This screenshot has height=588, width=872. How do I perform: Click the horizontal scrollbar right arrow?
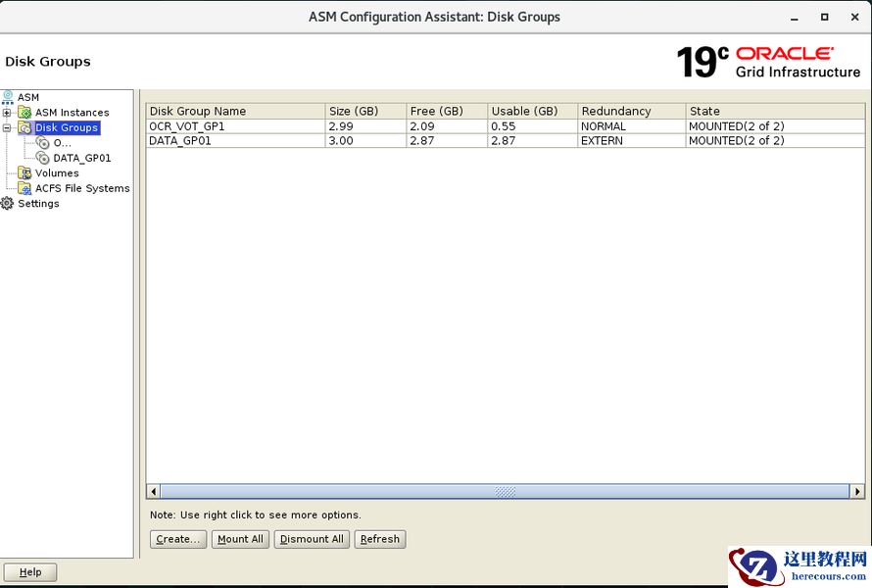858,491
